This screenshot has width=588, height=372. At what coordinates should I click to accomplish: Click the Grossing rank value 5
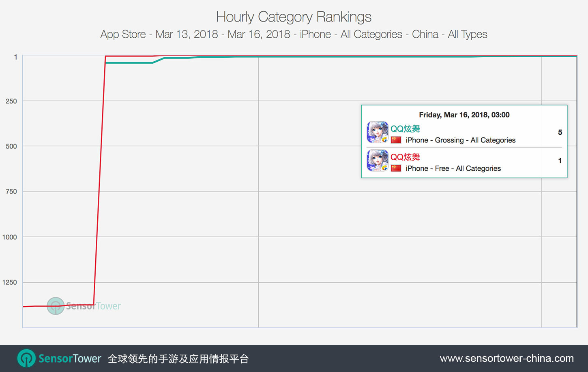click(x=560, y=132)
